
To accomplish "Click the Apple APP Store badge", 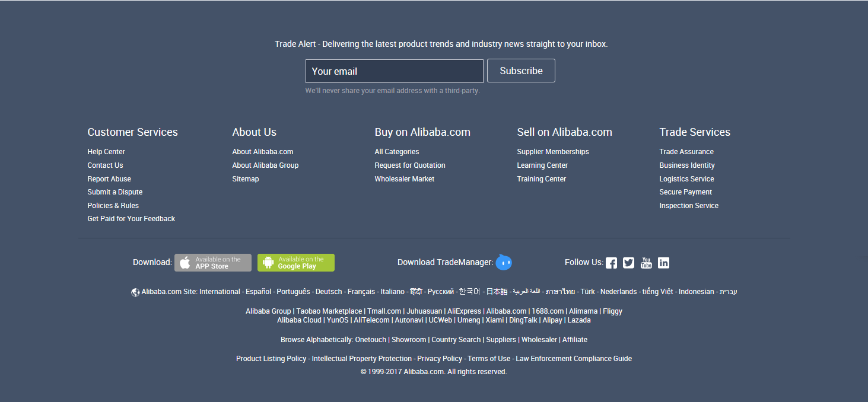I will pyautogui.click(x=212, y=263).
